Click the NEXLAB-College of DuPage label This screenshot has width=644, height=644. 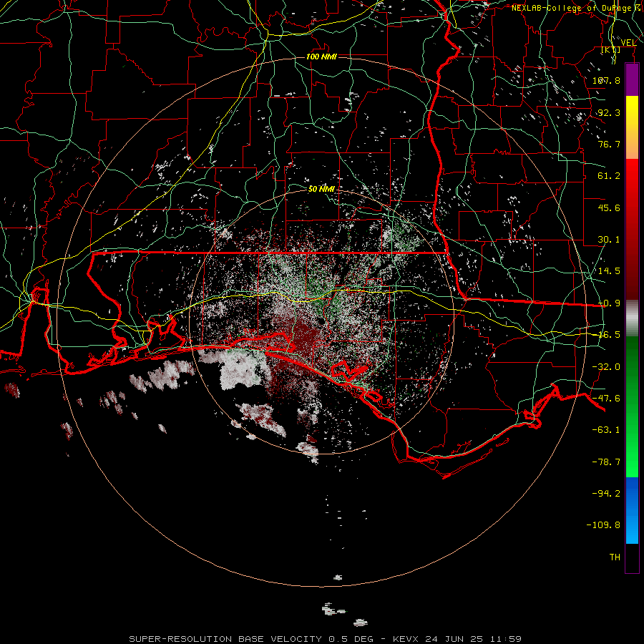(574, 8)
